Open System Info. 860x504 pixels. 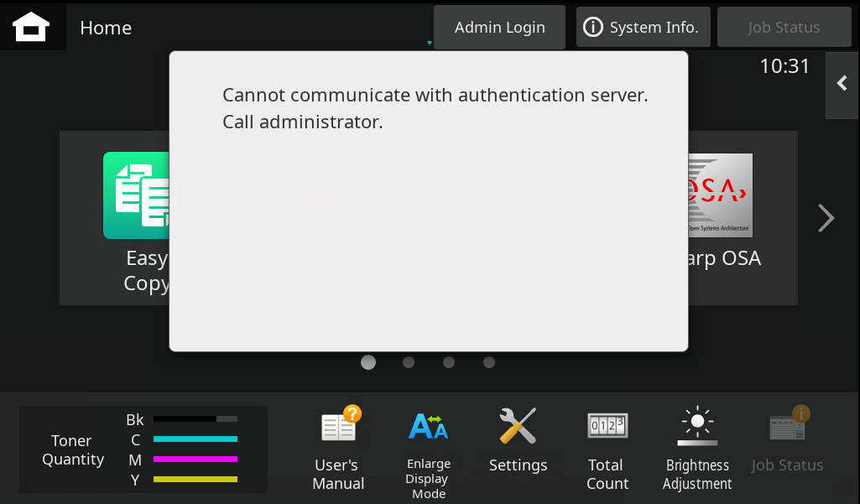tap(643, 26)
